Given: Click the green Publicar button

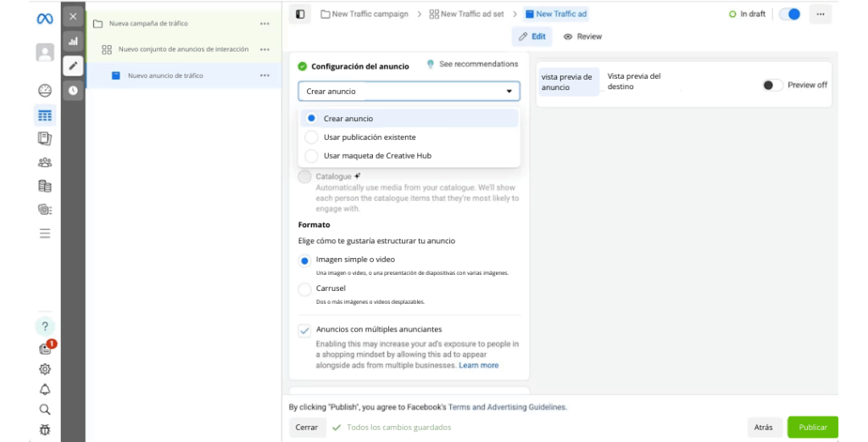Looking at the screenshot, I should click(812, 428).
